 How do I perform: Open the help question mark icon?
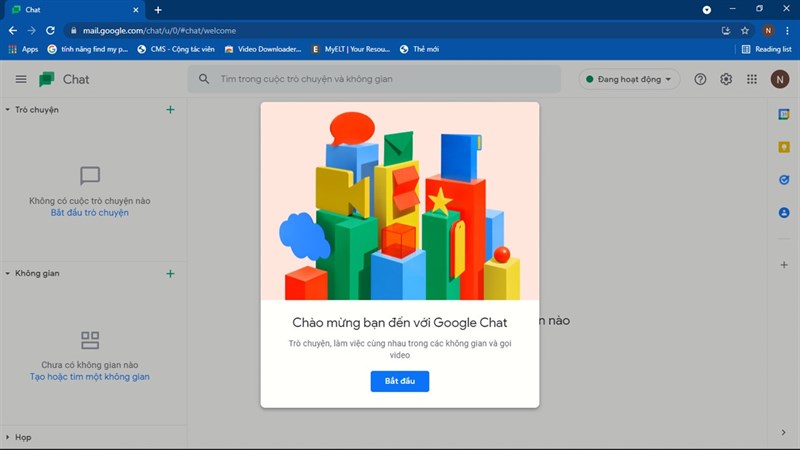[700, 79]
